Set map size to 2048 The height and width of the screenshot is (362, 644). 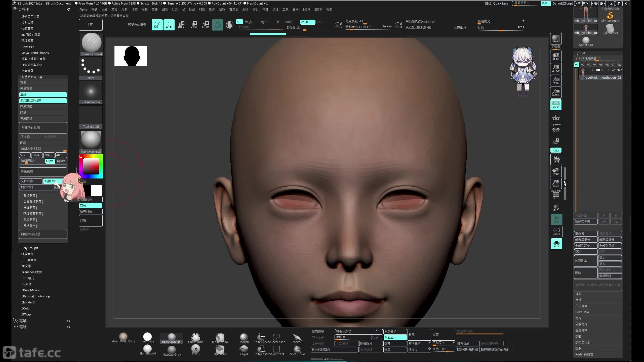[49, 155]
